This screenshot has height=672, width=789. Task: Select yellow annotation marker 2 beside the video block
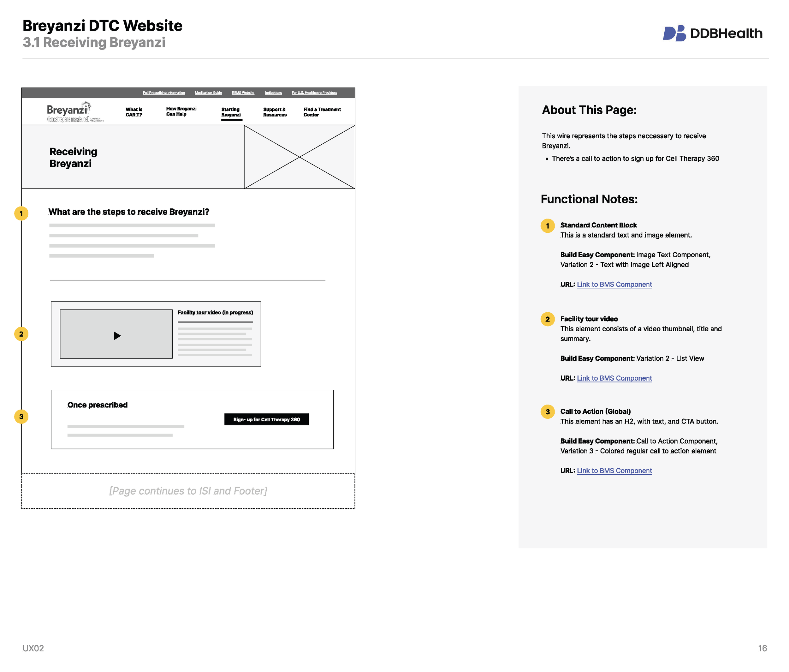tap(22, 334)
